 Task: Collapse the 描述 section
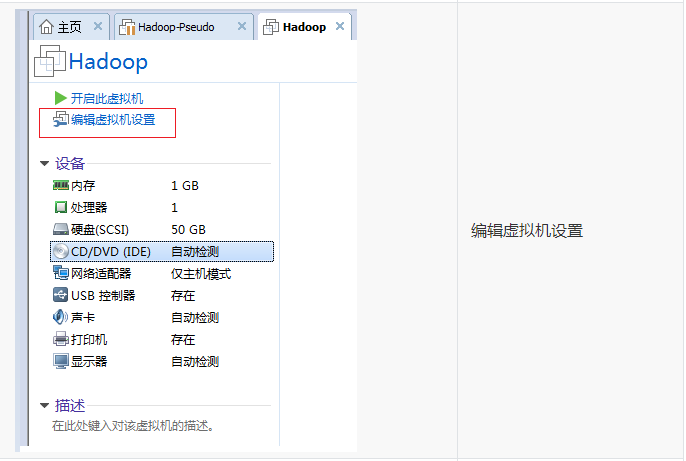(x=44, y=405)
